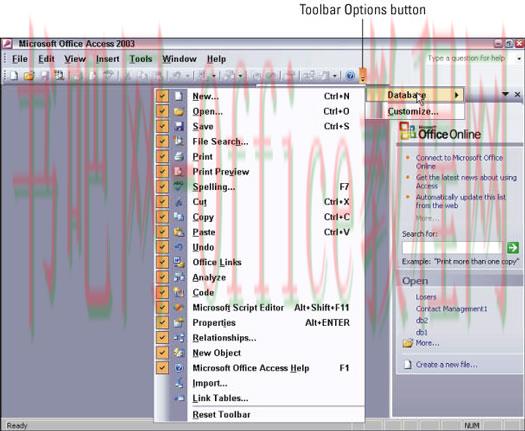525x431 pixels.
Task: Click the icon beside New Object
Action: pos(179,353)
